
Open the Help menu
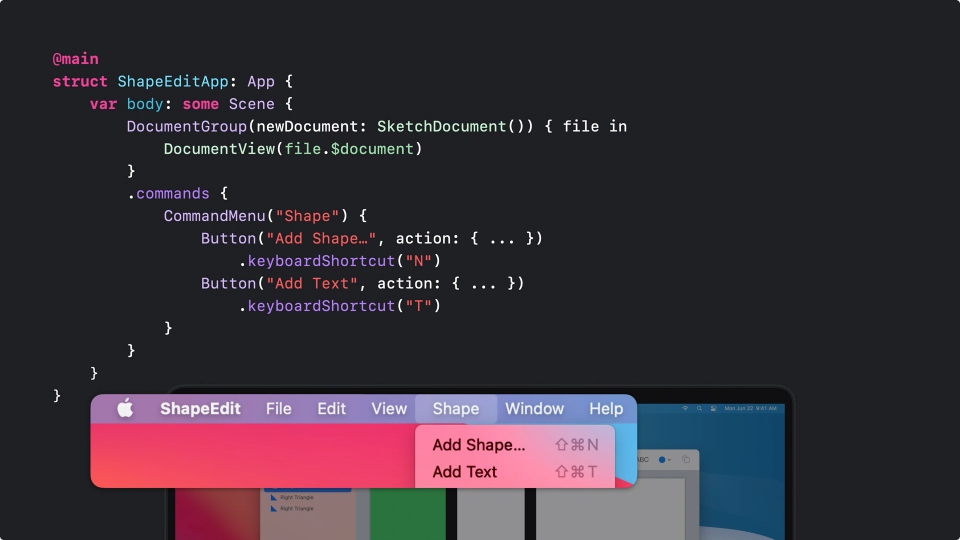606,408
